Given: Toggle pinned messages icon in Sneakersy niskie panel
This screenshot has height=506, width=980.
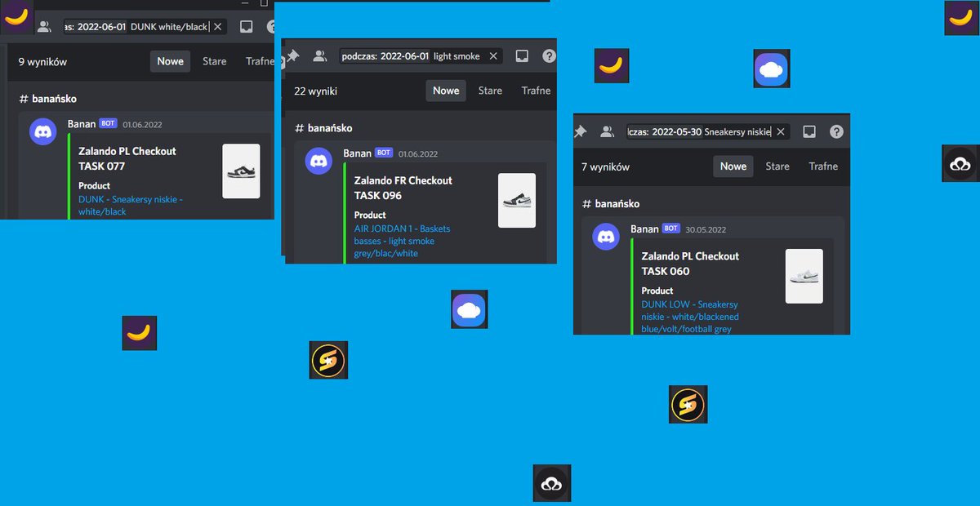Looking at the screenshot, I should tap(580, 131).
